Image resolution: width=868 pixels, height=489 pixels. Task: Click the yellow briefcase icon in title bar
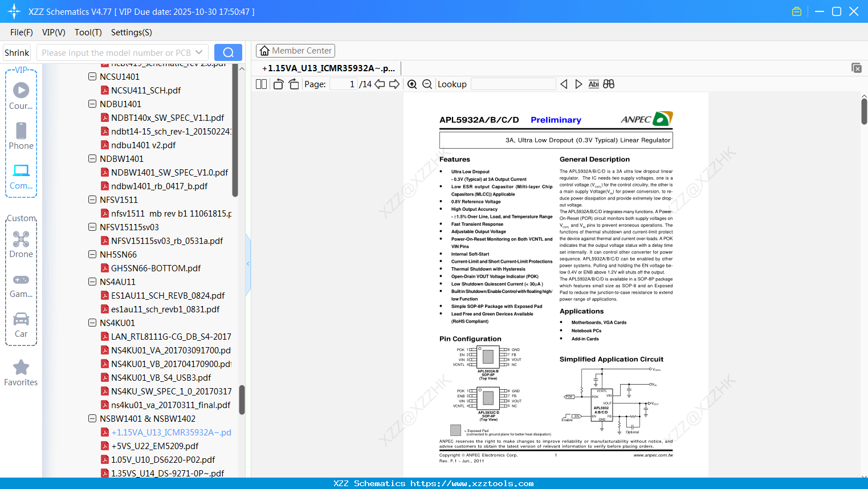[x=797, y=11]
